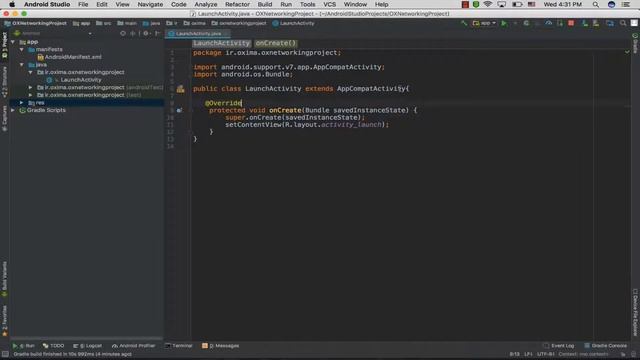Run the app with green play button
640x360 pixels.
tap(504, 23)
